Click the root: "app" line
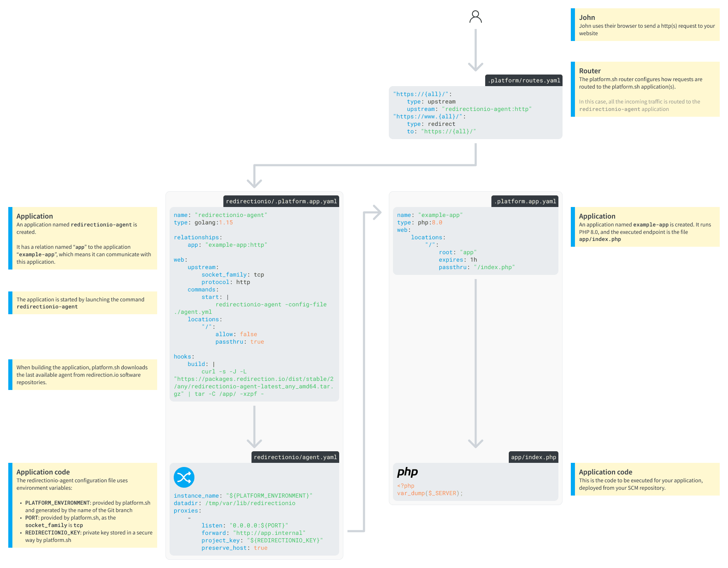The image size is (728, 568). (x=458, y=252)
